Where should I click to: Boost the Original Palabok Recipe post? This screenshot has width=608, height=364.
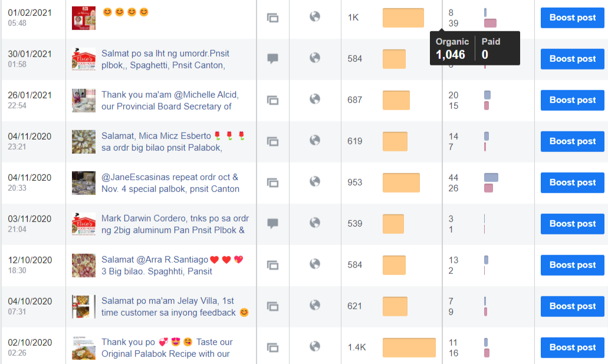click(572, 348)
